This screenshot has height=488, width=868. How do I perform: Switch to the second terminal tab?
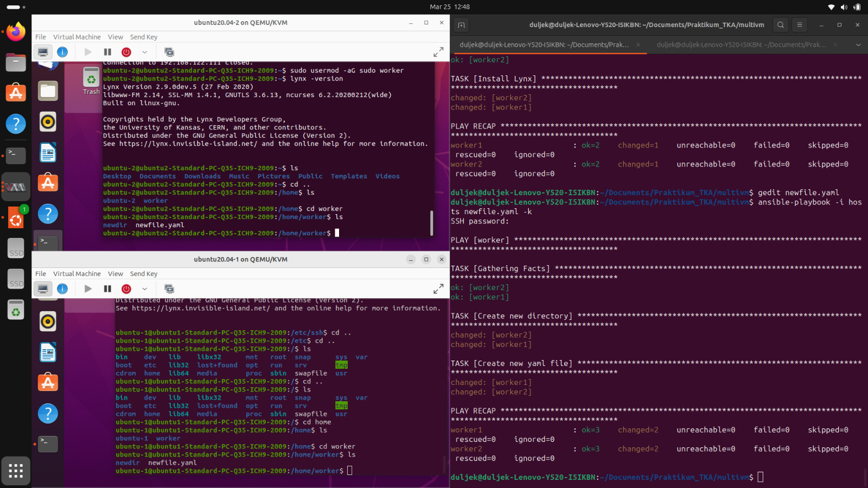point(741,44)
